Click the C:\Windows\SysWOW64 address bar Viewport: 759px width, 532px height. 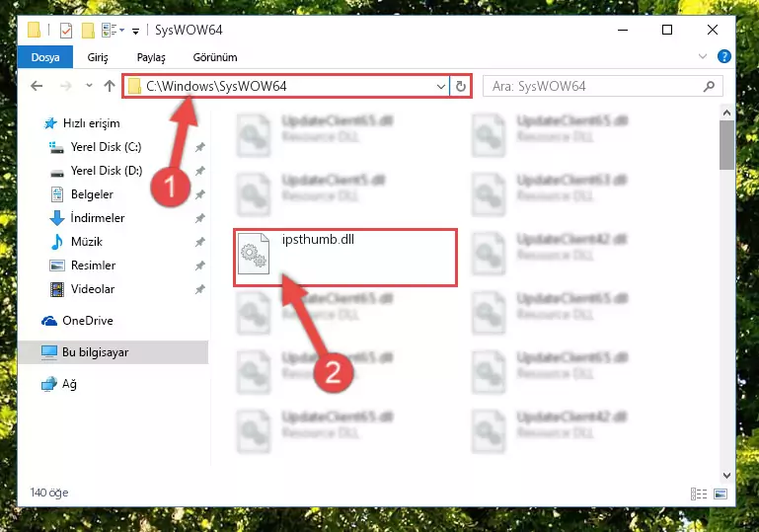[x=286, y=86]
